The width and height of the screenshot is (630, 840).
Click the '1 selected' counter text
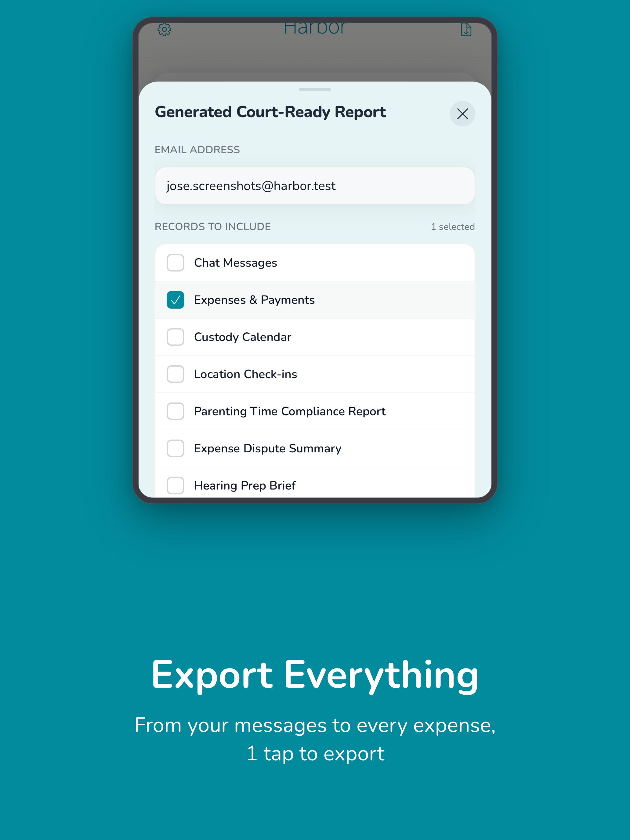point(453,227)
